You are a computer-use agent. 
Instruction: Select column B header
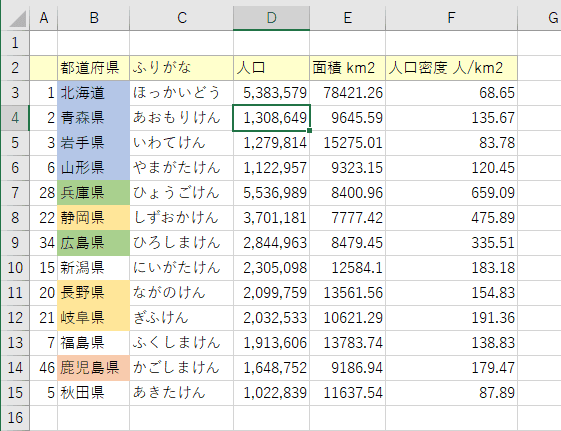94,18
